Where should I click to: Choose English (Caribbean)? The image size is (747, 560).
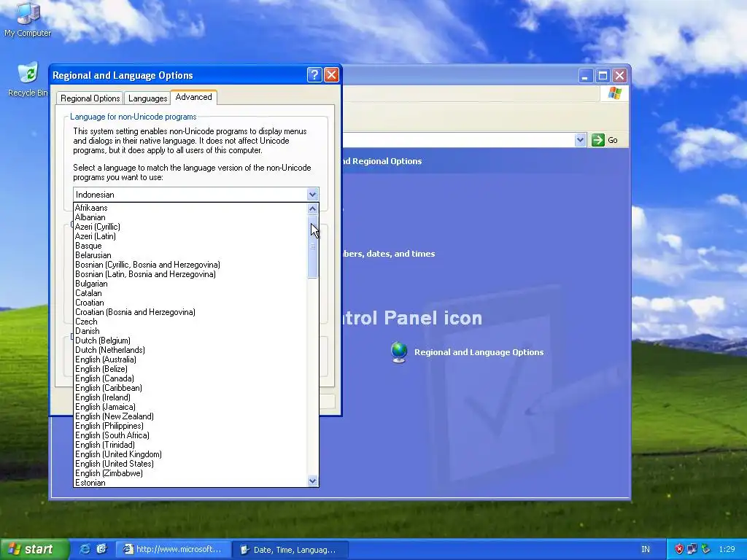pos(190,388)
